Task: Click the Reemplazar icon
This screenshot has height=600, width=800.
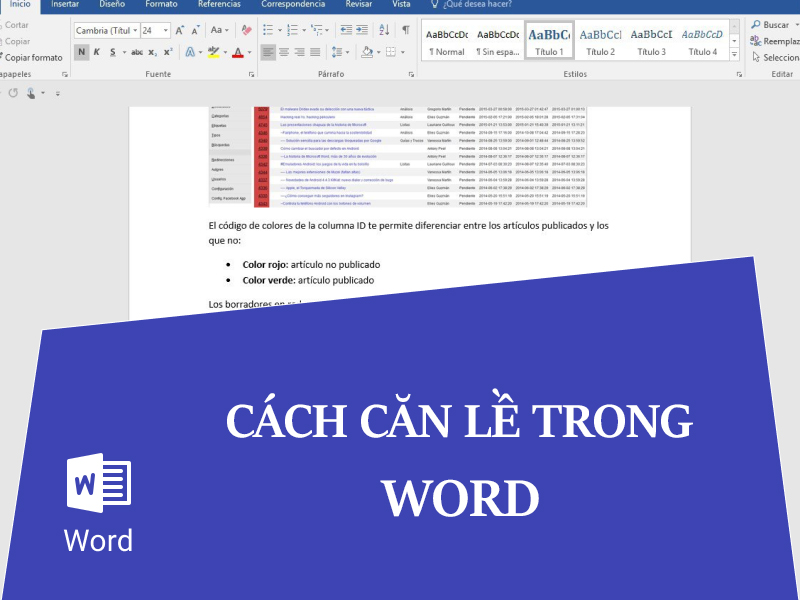Action: click(x=756, y=41)
